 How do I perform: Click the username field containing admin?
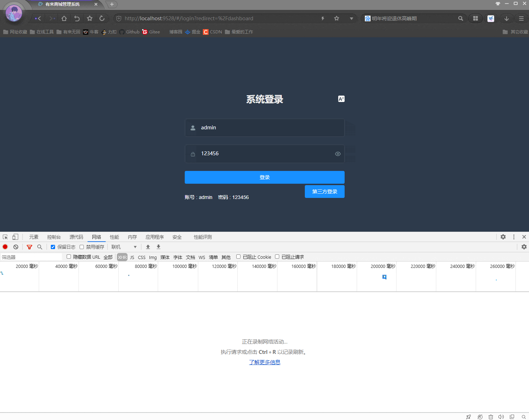coord(265,128)
